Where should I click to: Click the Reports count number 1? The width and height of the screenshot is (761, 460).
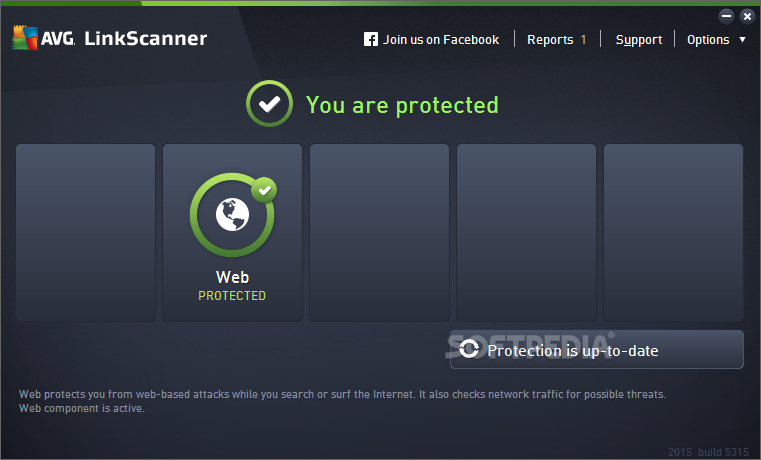pos(583,40)
